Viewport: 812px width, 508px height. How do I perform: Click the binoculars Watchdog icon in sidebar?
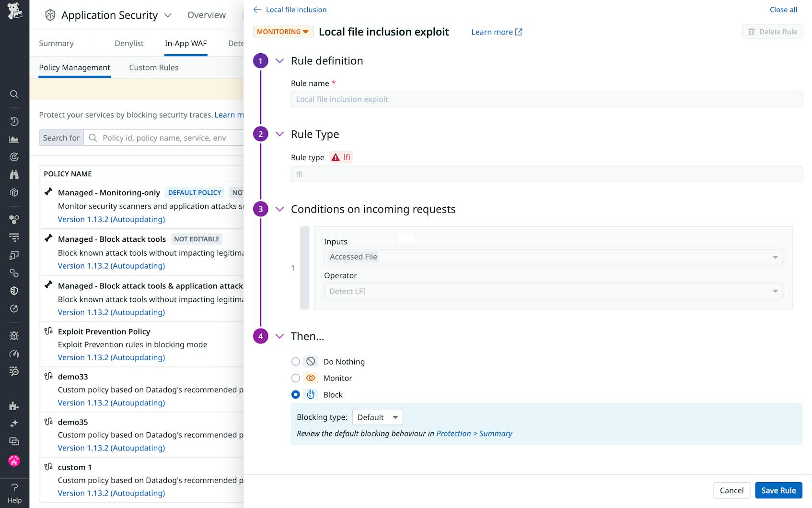coord(14,175)
